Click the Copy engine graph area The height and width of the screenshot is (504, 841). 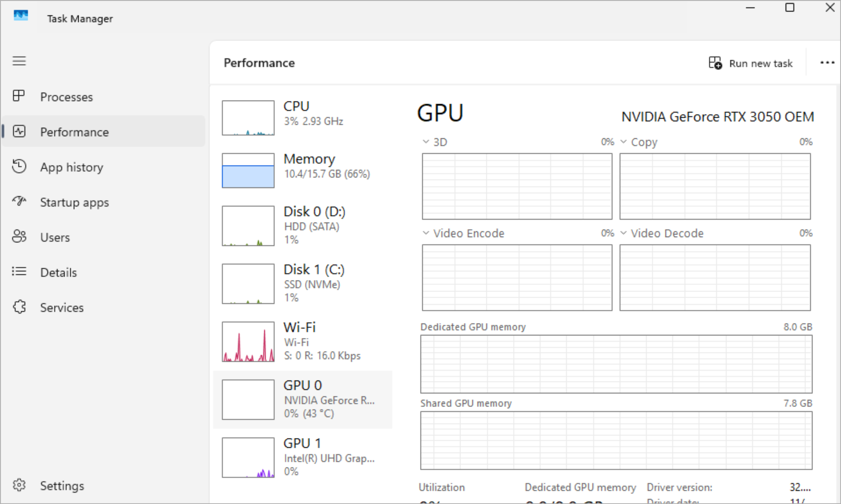pos(715,186)
